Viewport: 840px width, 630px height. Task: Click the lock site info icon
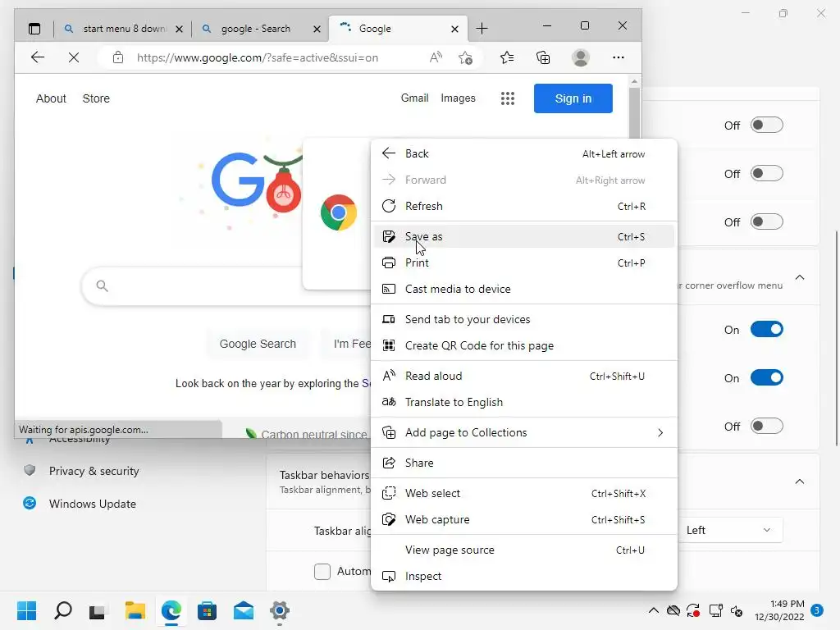[118, 57]
